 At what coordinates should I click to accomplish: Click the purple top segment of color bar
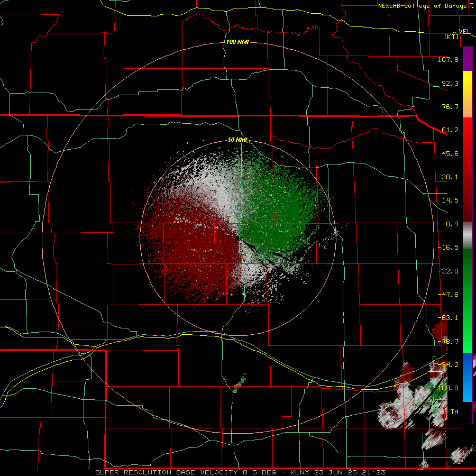(467, 59)
